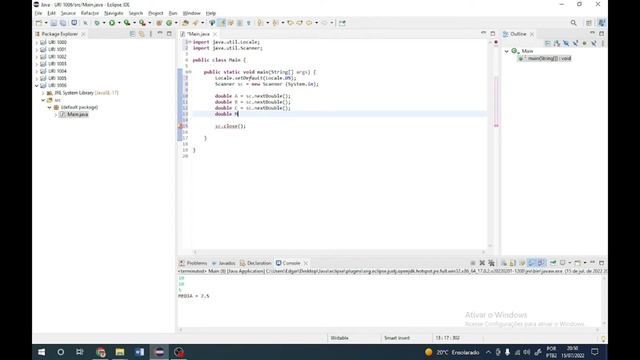Click Collapse All in Package Explorer
Viewport: 640px width, 360px height.
[x=132, y=34]
